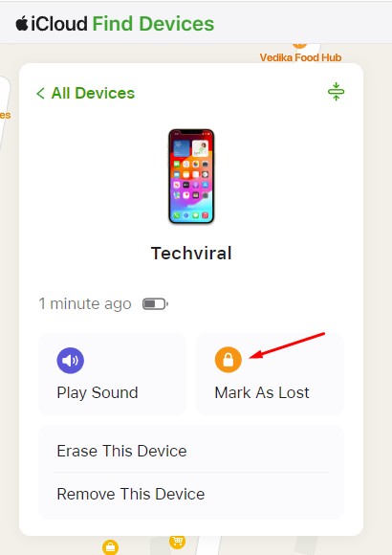The width and height of the screenshot is (392, 555).
Task: Open iCloud home from header text
Action: point(58,24)
